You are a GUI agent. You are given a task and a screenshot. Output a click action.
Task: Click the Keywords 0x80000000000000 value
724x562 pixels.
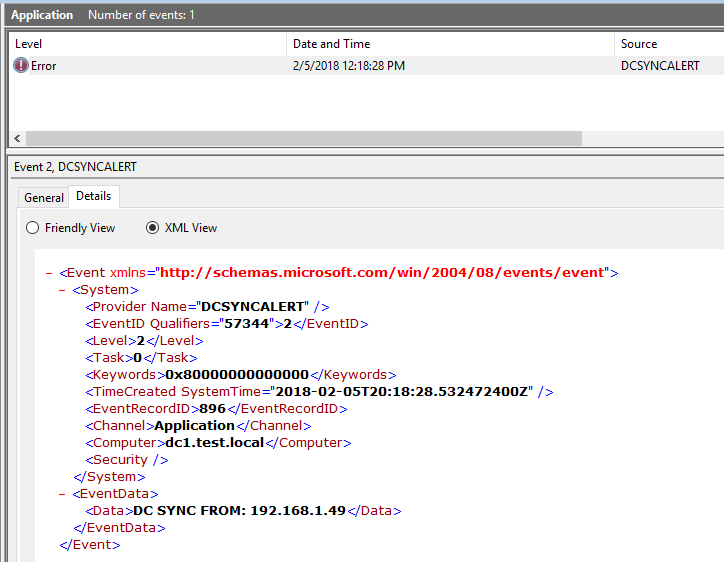pyautogui.click(x=237, y=375)
